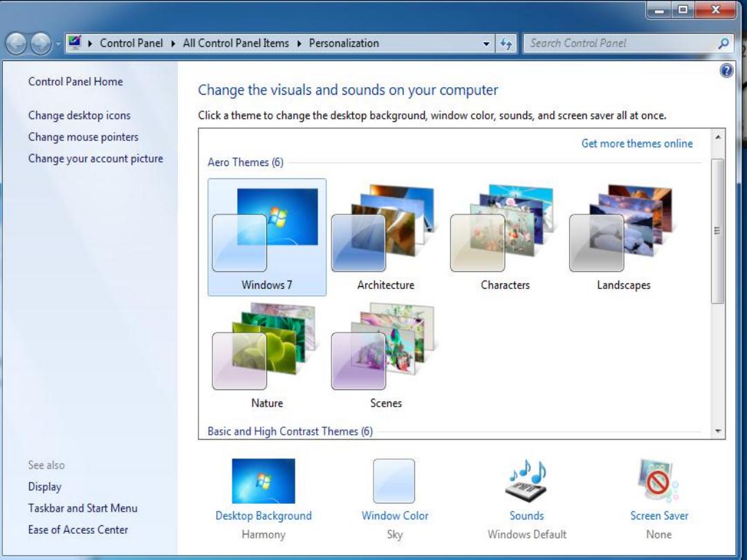Click the search magnifier icon
Screen dimensions: 747x560
[x=723, y=44]
